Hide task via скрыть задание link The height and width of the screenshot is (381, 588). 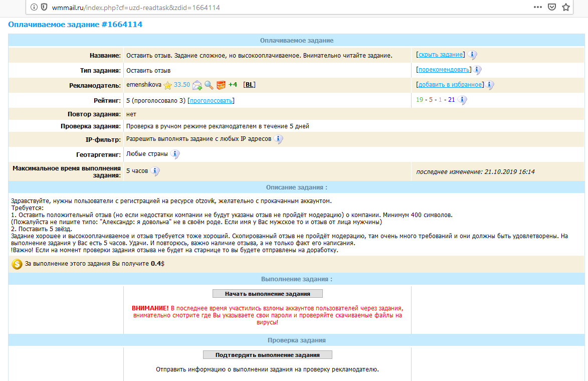click(441, 55)
